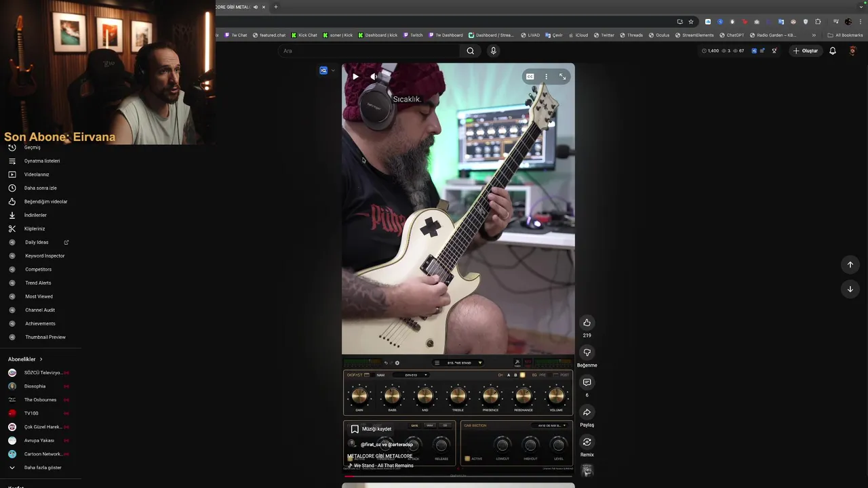Image resolution: width=868 pixels, height=488 pixels.
Task: Click the Klipleriniz scissors icon
Action: [12, 228]
